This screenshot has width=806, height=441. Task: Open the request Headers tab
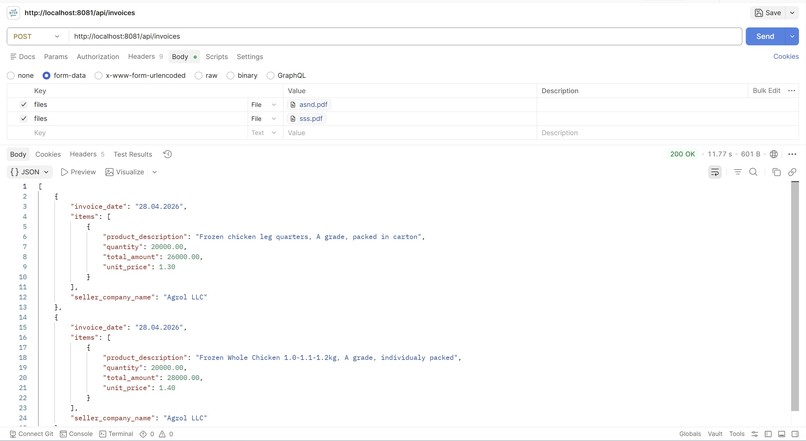pos(145,57)
